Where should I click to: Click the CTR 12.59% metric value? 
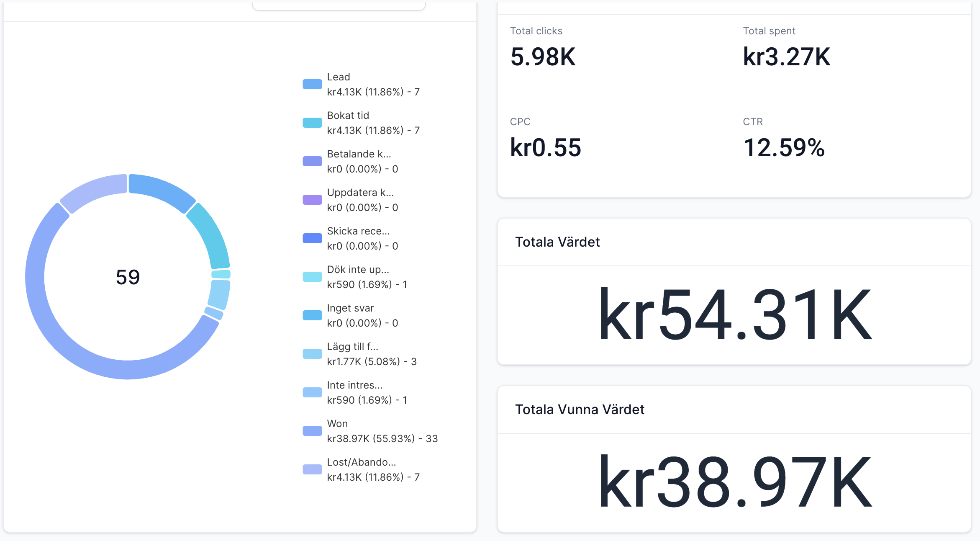[x=783, y=148]
